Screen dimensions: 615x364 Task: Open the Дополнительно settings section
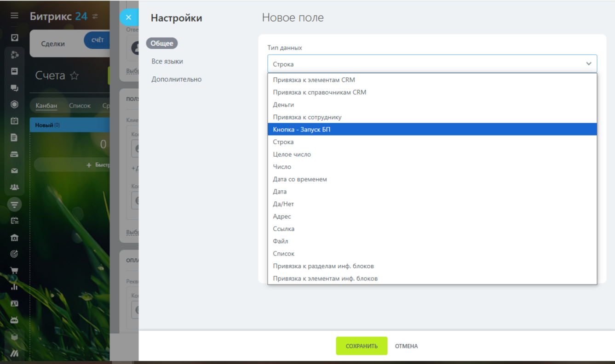pos(176,80)
